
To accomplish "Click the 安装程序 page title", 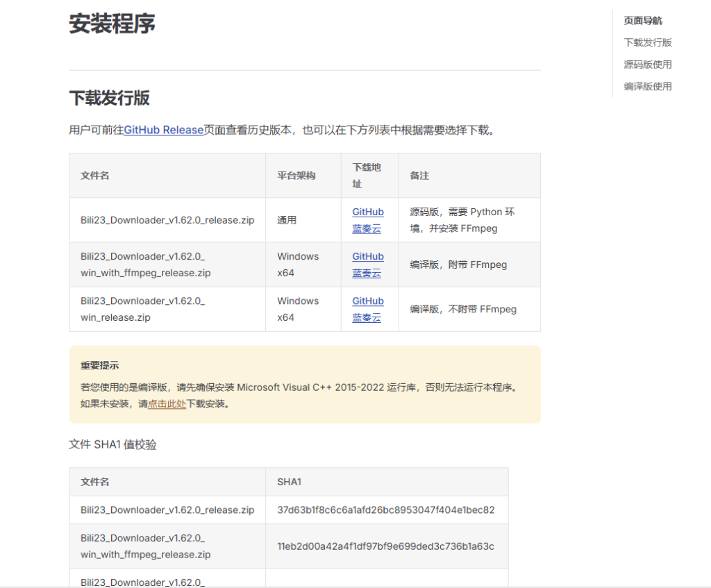I will [112, 24].
